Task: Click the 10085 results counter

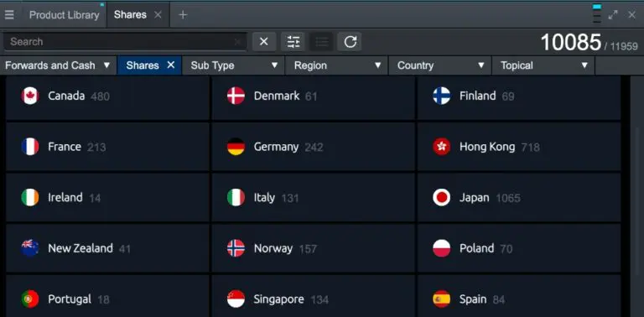Action: [x=571, y=42]
